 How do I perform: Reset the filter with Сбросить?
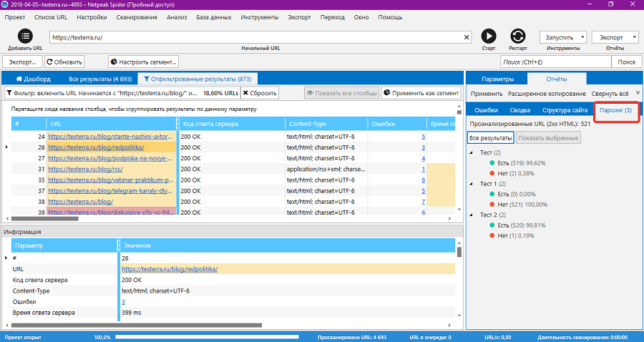(x=260, y=93)
